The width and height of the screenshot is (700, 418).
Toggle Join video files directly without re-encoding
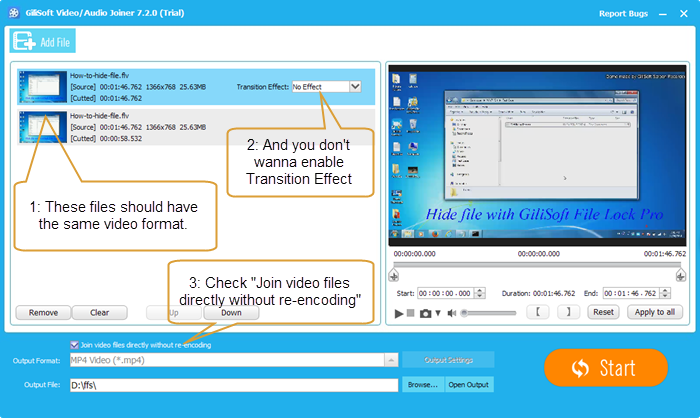(75, 345)
